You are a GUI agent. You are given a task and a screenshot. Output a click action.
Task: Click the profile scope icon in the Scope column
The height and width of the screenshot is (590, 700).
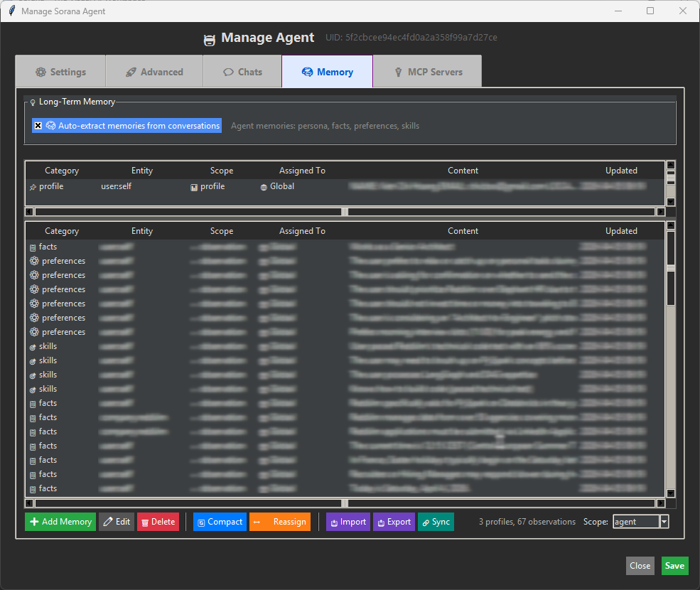click(193, 186)
